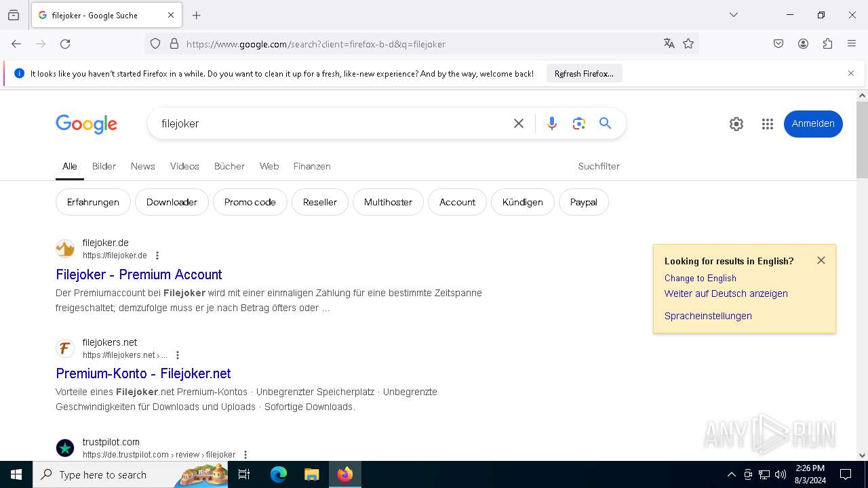Translate this page icon
868x488 pixels.
coord(669,44)
